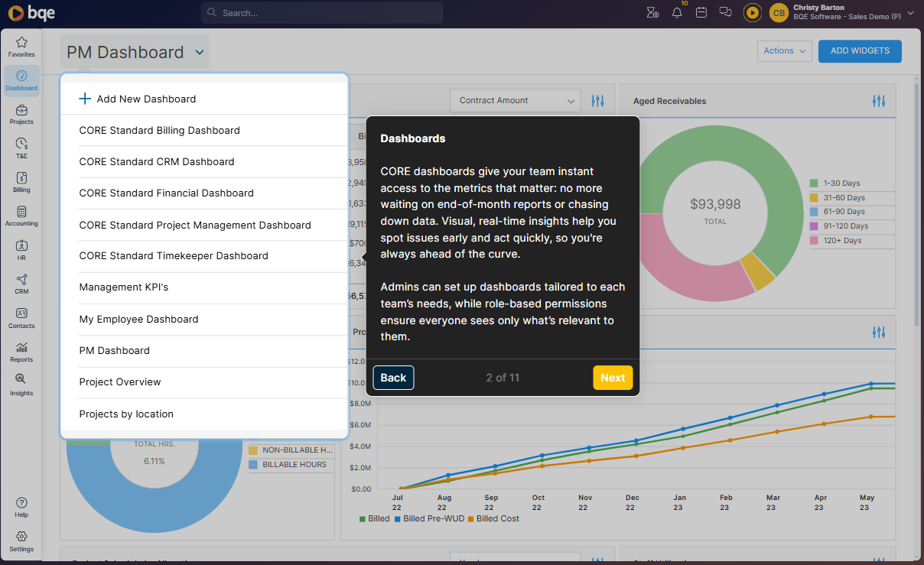The image size is (924, 565).
Task: Open the Billing module in sidebar
Action: click(21, 181)
